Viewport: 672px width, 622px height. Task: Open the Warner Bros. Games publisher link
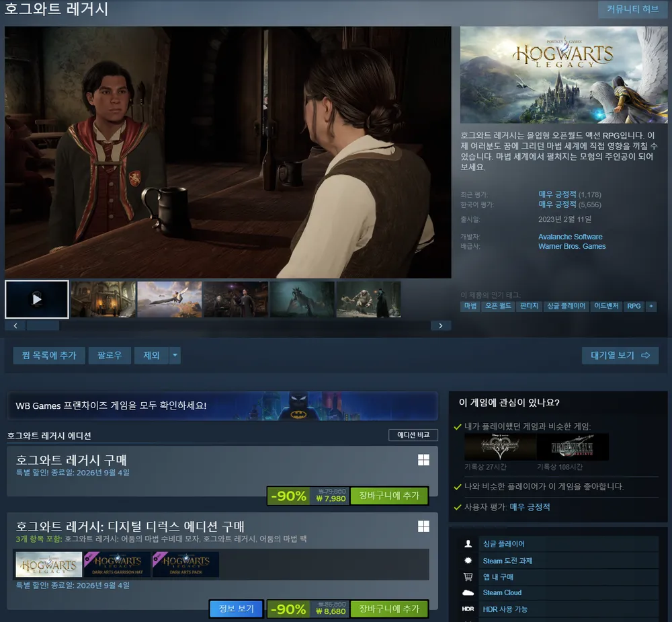[572, 246]
